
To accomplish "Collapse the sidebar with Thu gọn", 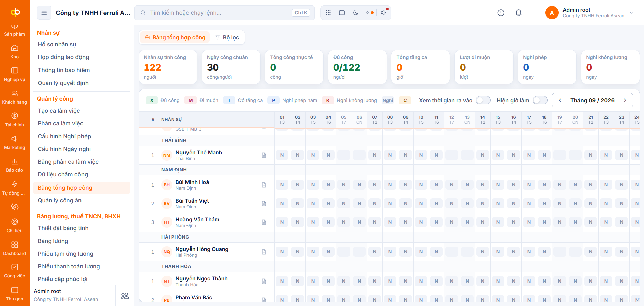I will 15,294.
